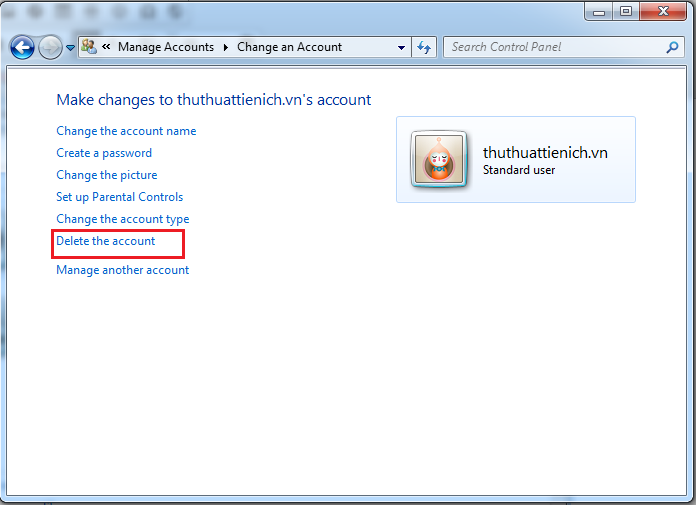Open the recent pages dropdown arrow
The width and height of the screenshot is (696, 505).
(70, 47)
